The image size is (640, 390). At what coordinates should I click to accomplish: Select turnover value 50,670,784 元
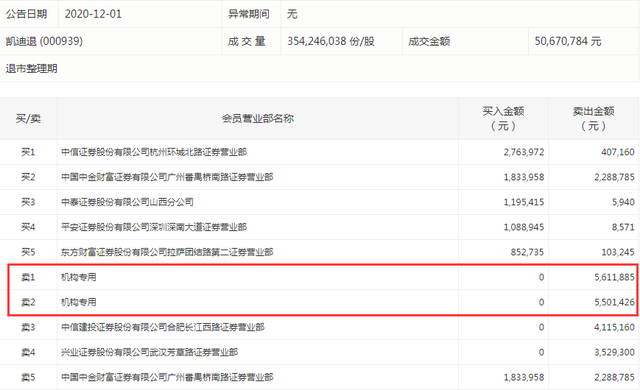coord(568,41)
